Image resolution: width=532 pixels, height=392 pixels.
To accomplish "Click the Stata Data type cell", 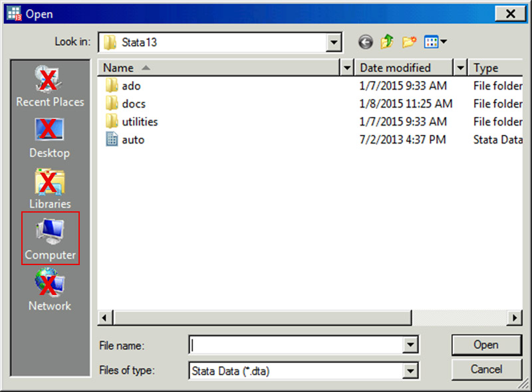I will (x=497, y=140).
